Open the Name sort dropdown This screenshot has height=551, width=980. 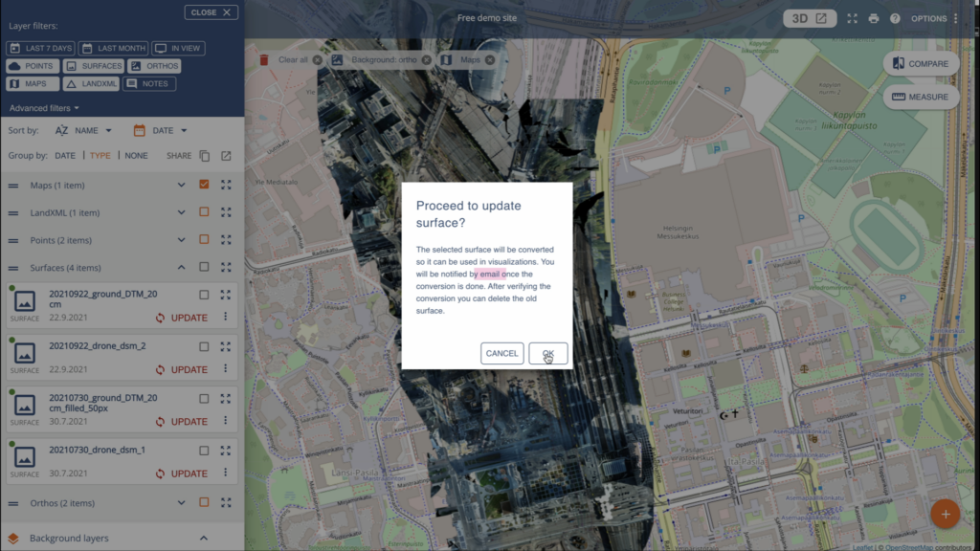click(84, 130)
